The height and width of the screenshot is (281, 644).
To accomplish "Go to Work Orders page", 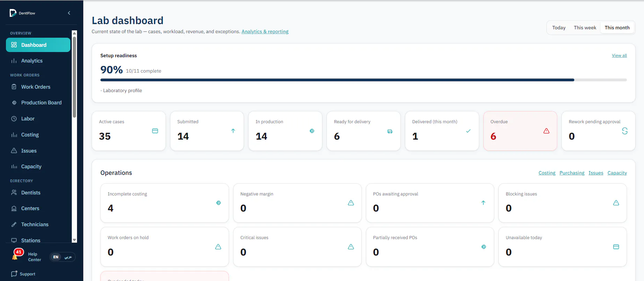I will [x=38, y=87].
